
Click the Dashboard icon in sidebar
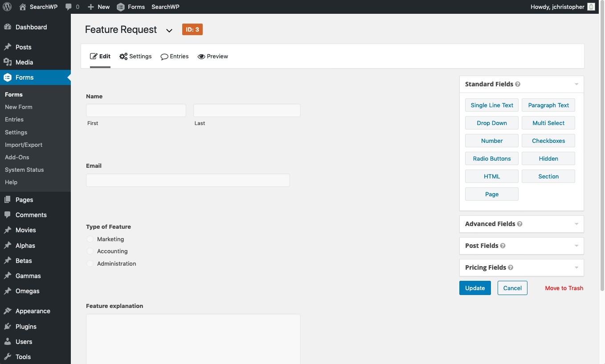coord(8,27)
